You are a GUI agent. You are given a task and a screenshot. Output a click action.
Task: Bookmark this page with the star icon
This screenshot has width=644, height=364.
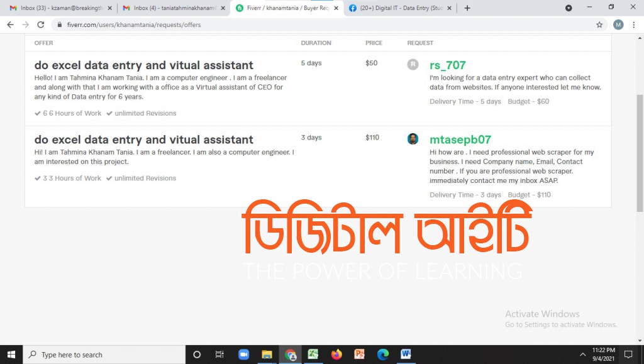599,25
